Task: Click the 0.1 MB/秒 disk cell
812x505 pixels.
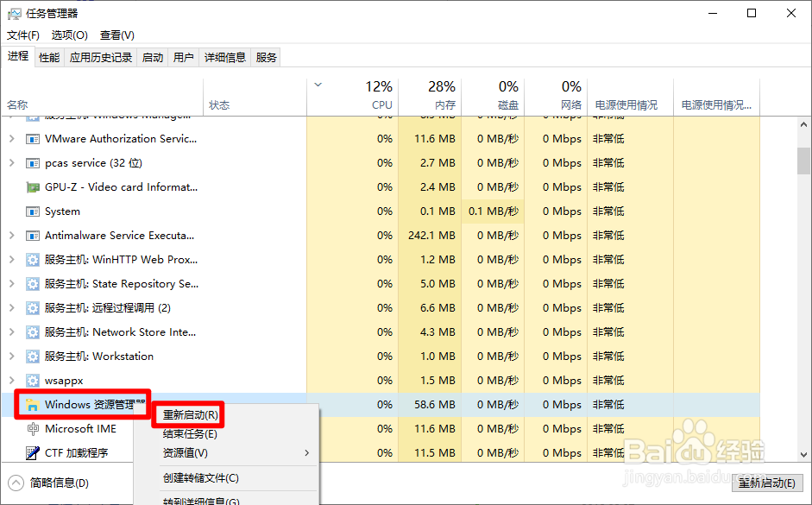Action: tap(493, 211)
